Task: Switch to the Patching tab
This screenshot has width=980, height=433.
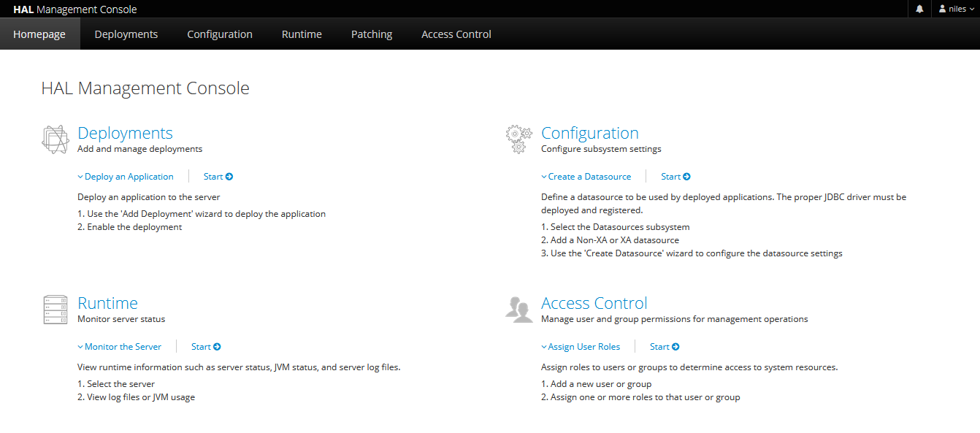Action: click(x=372, y=34)
